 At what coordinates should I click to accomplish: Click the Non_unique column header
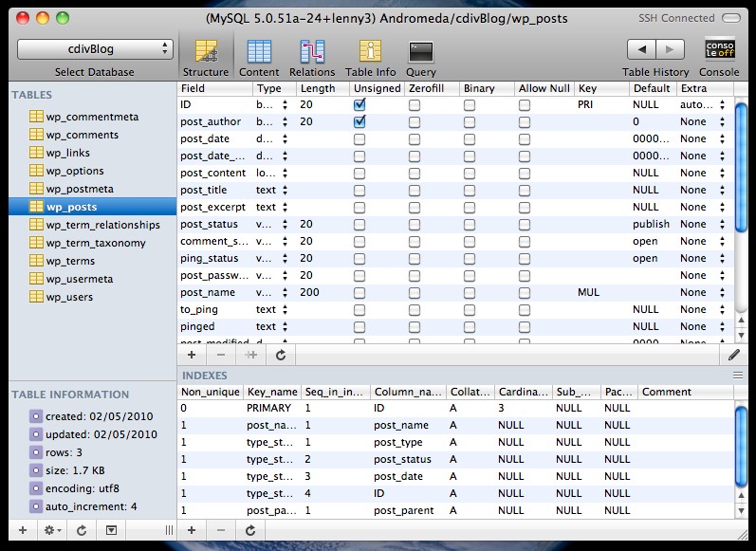click(211, 392)
